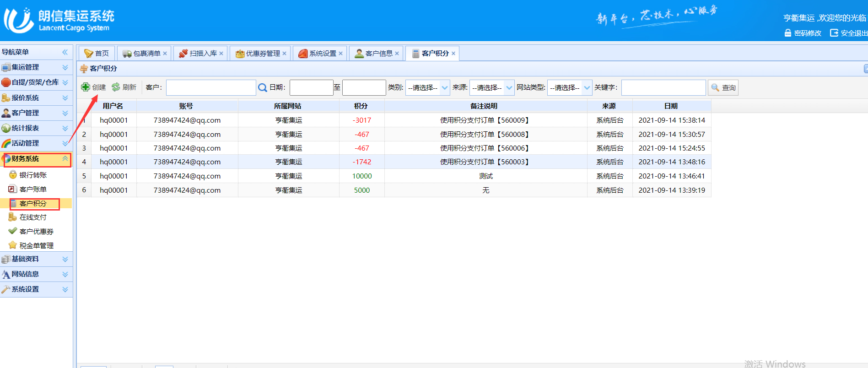This screenshot has height=368, width=868.
Task: Click the 安全退出 link
Action: coord(854,33)
